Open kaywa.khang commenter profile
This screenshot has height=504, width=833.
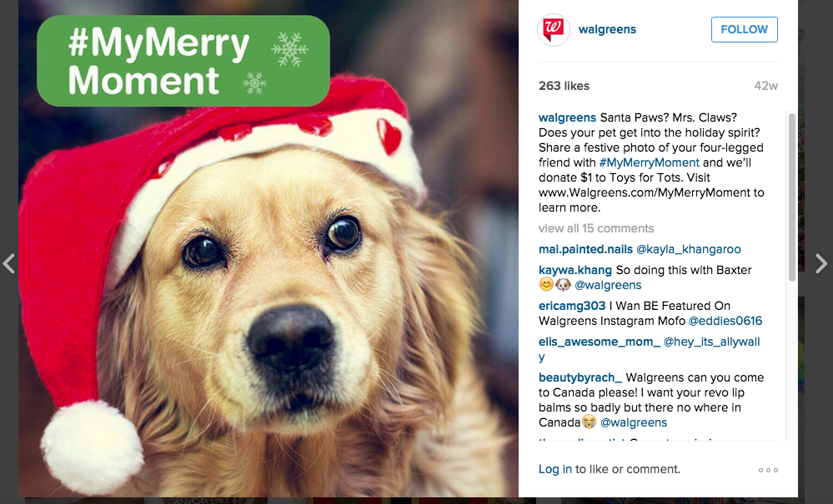pyautogui.click(x=575, y=270)
